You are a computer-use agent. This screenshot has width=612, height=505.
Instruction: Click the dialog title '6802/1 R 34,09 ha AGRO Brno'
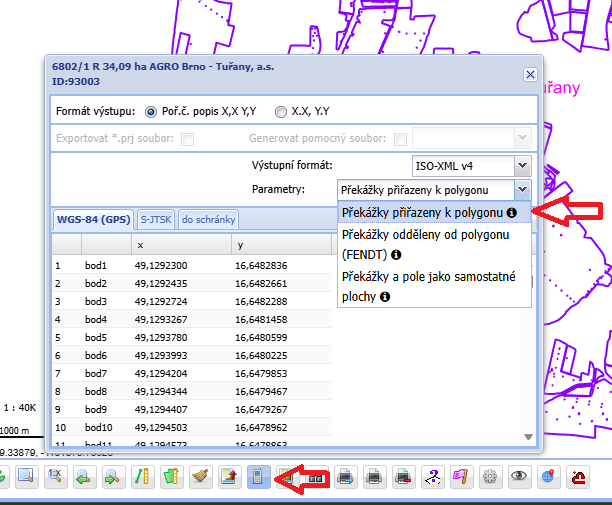point(163,67)
